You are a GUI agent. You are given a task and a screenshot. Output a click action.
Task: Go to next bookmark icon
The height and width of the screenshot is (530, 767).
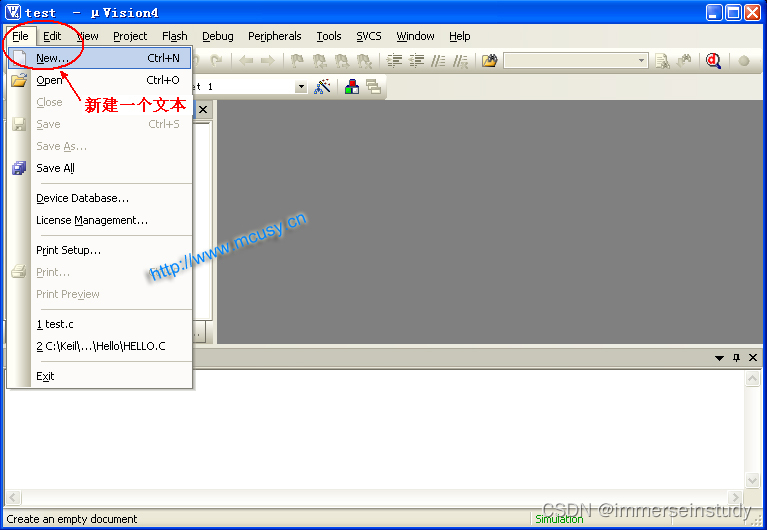342,61
